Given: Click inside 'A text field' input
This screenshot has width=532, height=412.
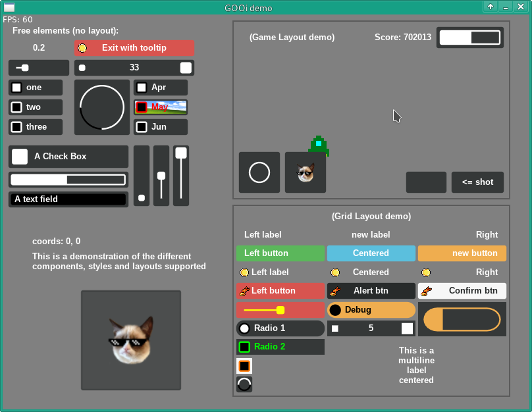Looking at the screenshot, I should (68, 199).
